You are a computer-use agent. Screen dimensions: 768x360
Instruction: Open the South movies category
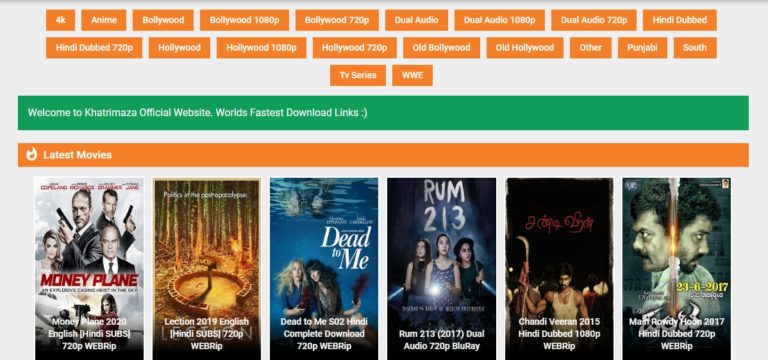tap(695, 48)
